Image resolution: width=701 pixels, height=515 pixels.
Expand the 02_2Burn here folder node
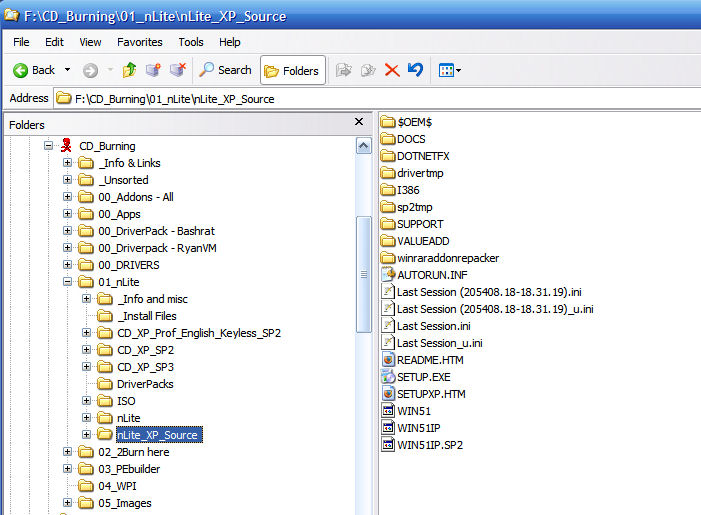[68, 452]
